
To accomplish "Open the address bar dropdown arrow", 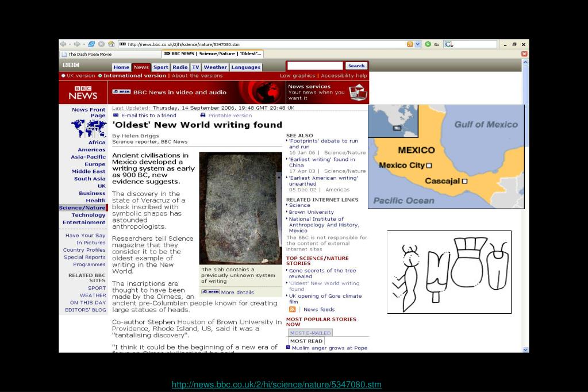I will (x=418, y=44).
